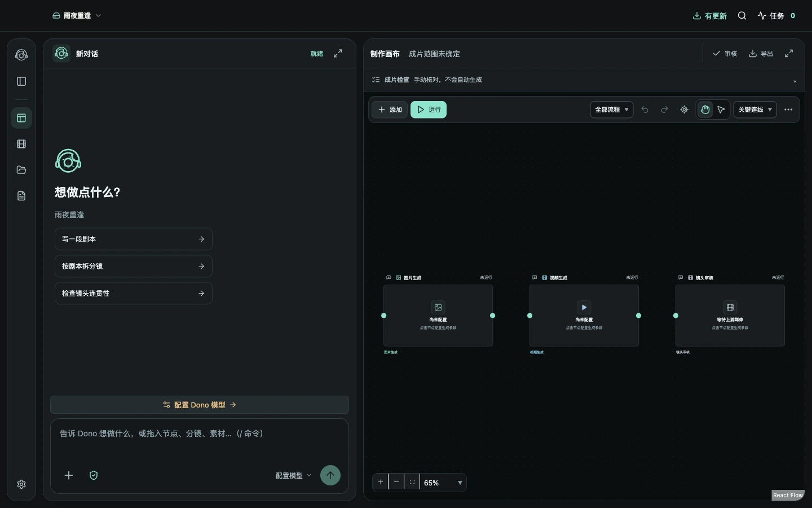
Task: Zoom in the canvas with plus
Action: click(381, 482)
